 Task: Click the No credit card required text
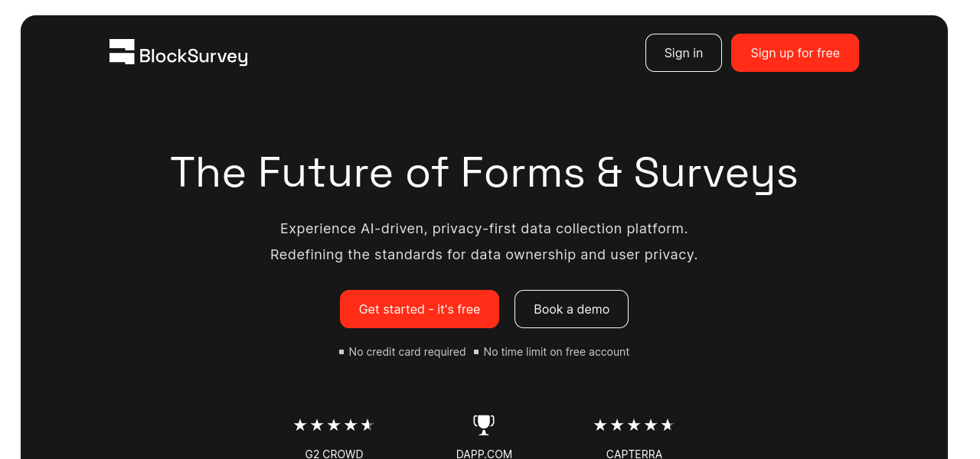(407, 352)
